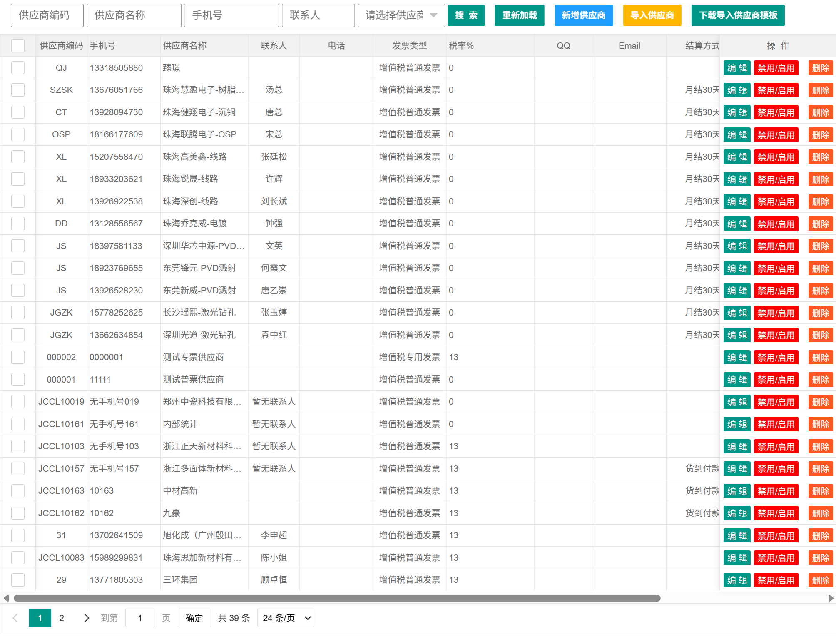Click the scrollbar right arrow
This screenshot has height=644, width=836.
(831, 598)
